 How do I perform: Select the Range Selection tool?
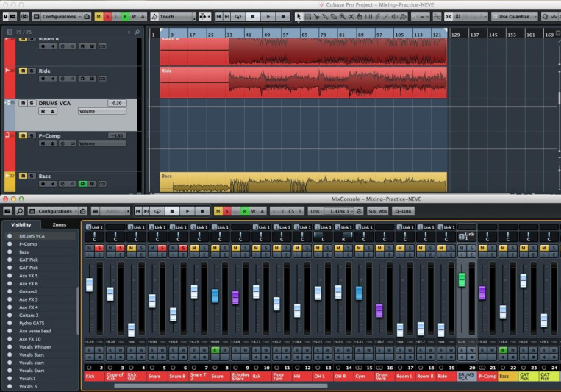(307, 16)
